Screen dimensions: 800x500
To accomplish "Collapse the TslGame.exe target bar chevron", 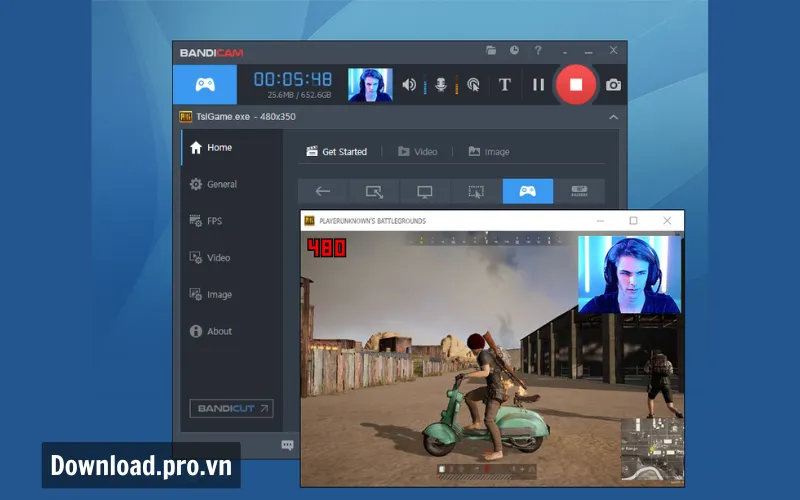I will pos(614,117).
